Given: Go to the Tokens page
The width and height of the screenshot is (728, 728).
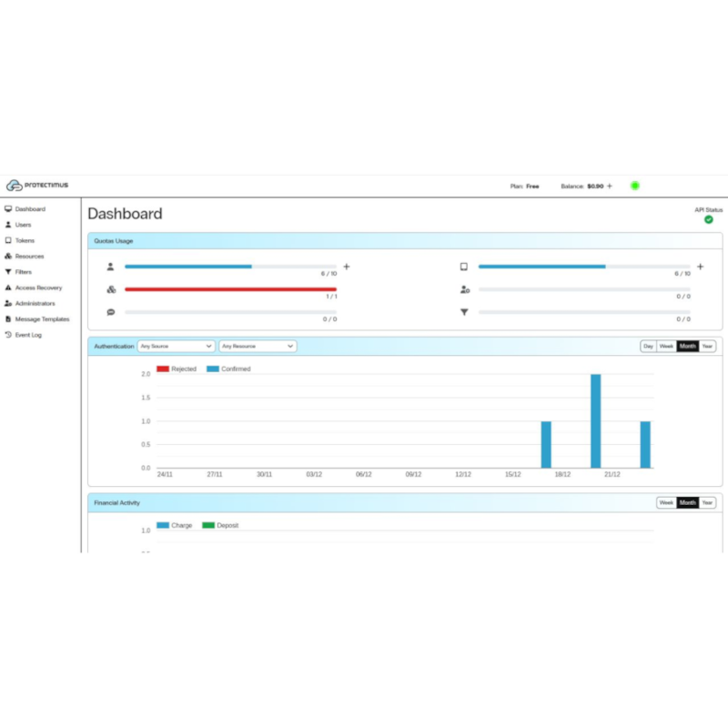Looking at the screenshot, I should 25,240.
